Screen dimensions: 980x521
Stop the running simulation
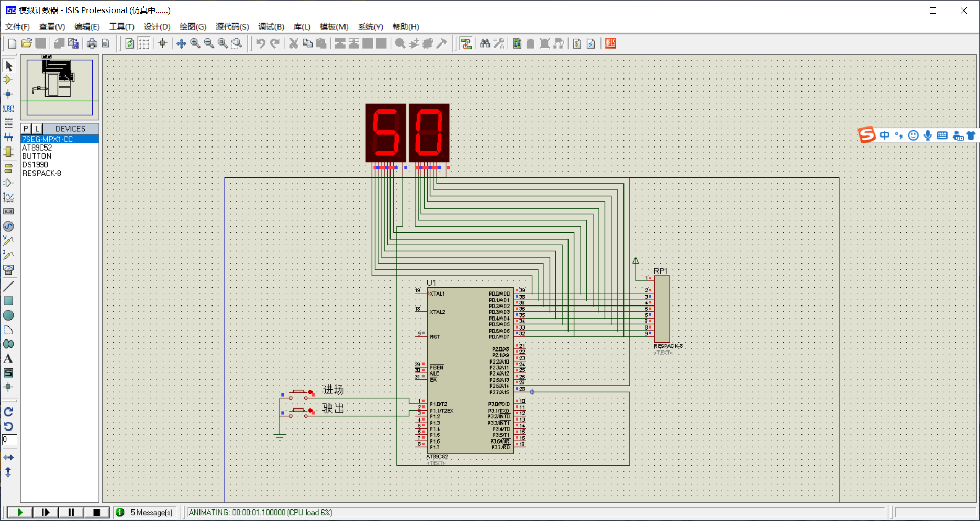96,513
